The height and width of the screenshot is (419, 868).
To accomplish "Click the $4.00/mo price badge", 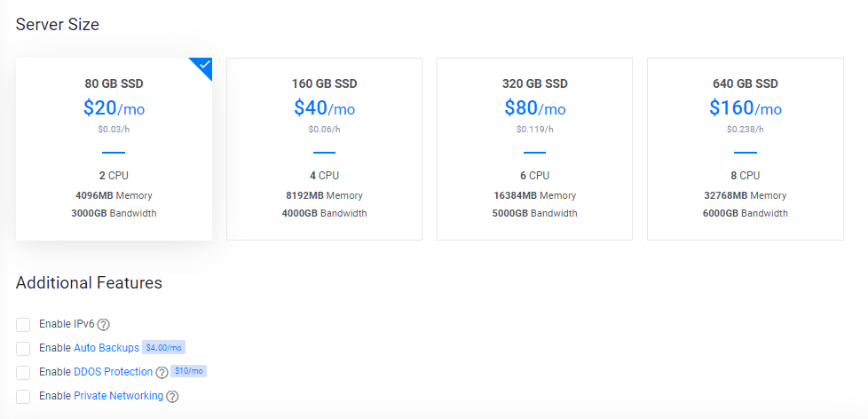I will (x=164, y=348).
